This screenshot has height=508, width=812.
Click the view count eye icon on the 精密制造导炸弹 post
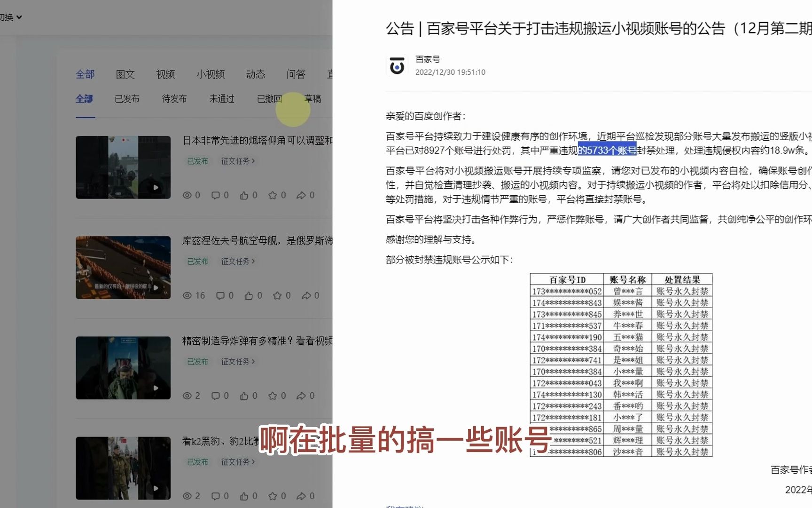click(x=187, y=396)
